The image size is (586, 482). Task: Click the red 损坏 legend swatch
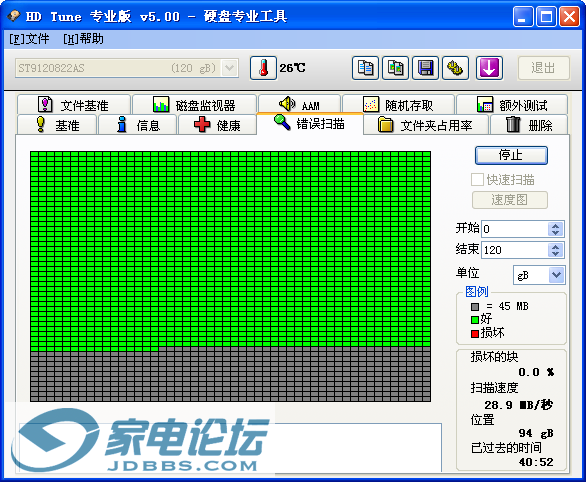coord(475,334)
